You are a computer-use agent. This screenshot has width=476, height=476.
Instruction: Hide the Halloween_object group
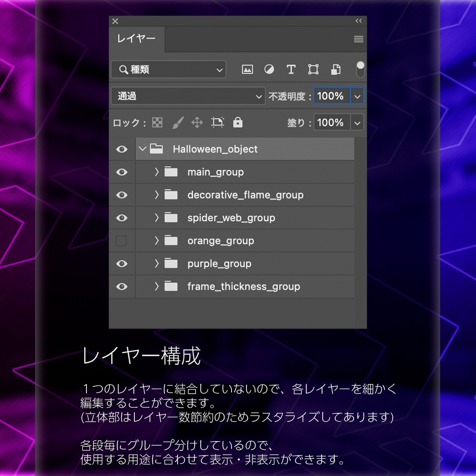point(122,149)
